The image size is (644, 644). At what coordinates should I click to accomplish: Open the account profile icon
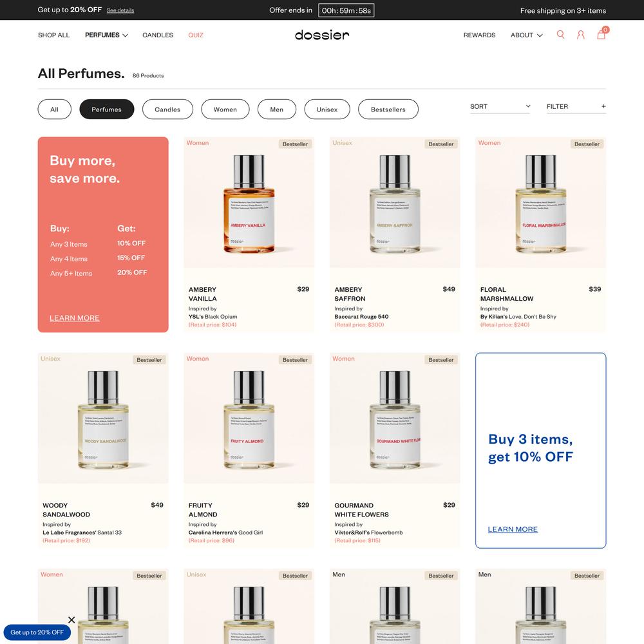coord(580,35)
